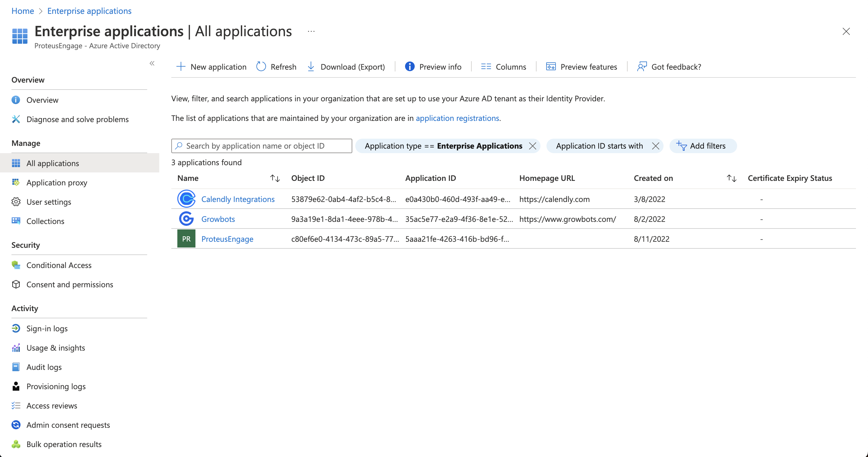
Task: Click the Conditional Access icon
Action: coord(16,265)
